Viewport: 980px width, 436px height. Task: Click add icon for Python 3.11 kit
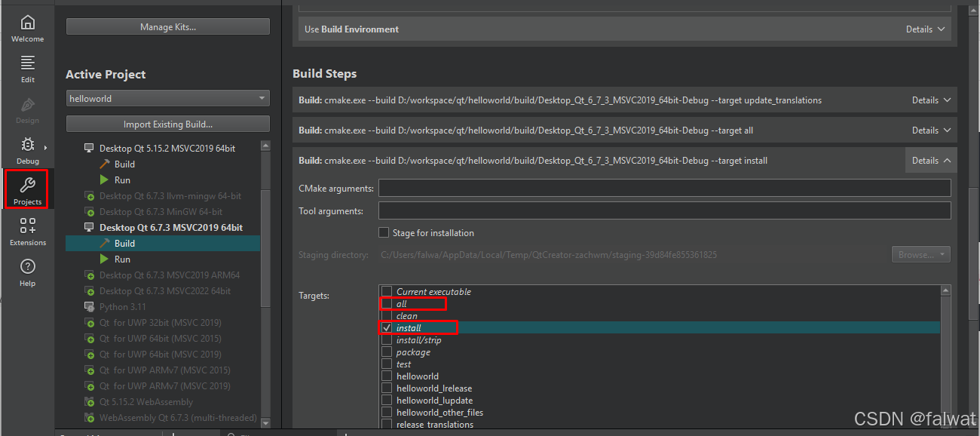pyautogui.click(x=90, y=307)
